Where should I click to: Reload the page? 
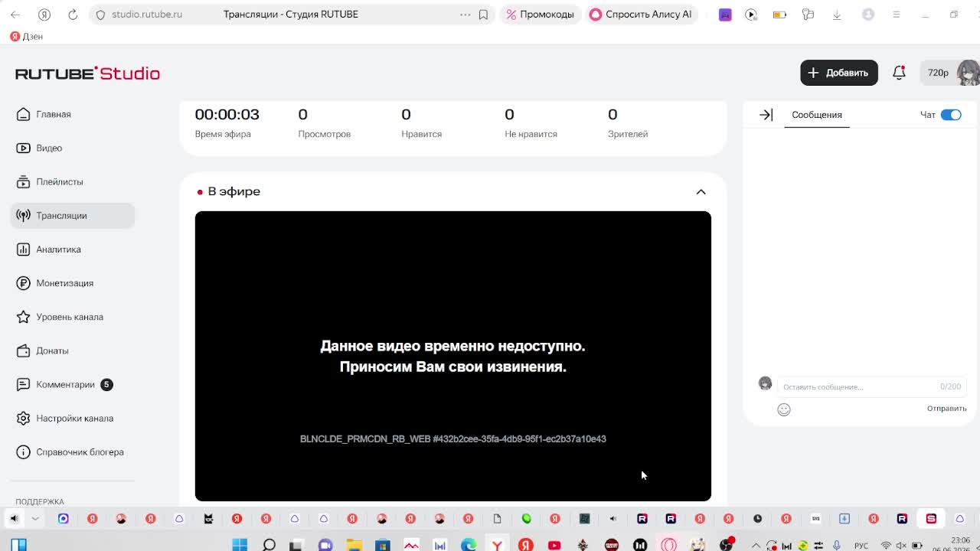point(73,15)
